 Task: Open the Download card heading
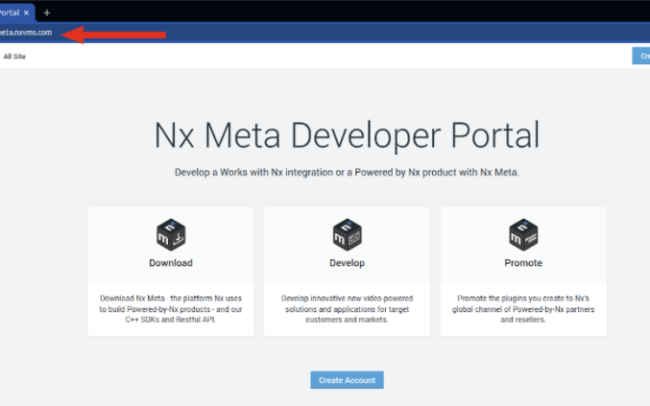click(x=171, y=263)
